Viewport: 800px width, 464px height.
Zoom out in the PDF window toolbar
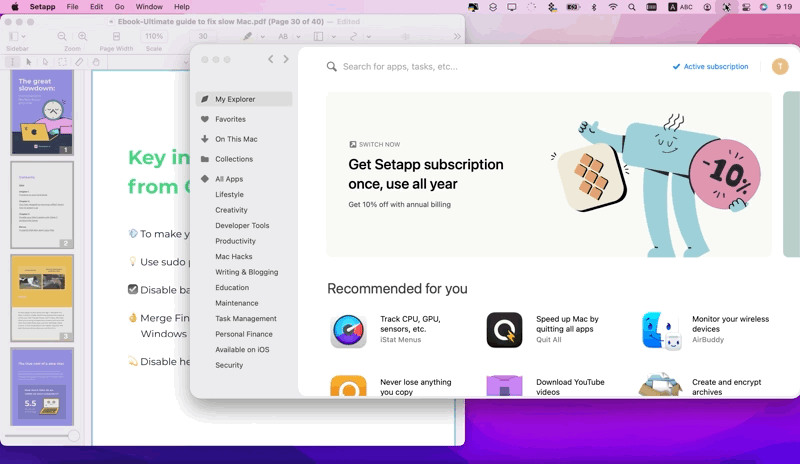tap(62, 36)
